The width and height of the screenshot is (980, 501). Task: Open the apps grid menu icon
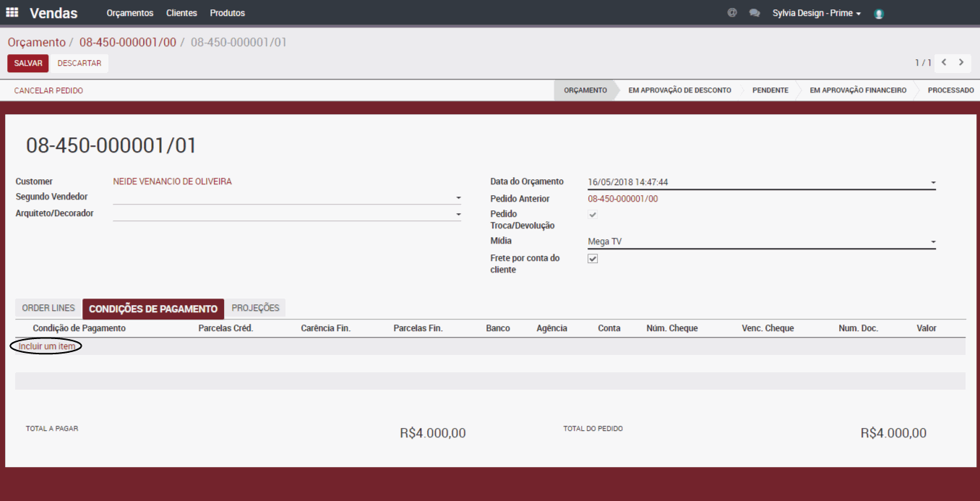pos(12,13)
